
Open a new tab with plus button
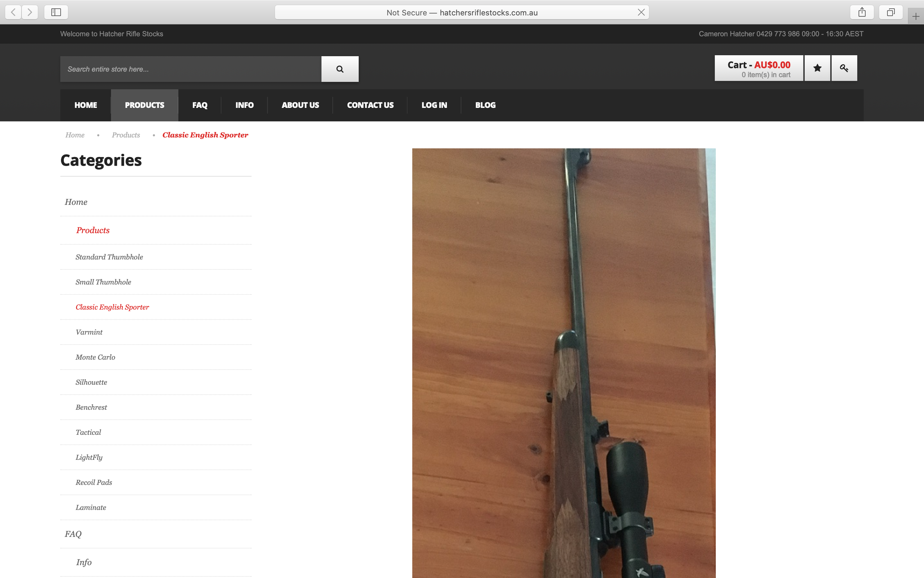point(916,16)
